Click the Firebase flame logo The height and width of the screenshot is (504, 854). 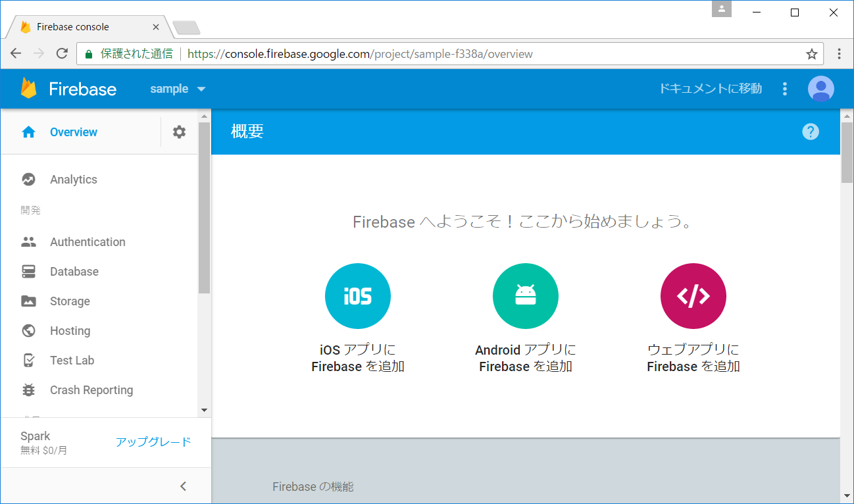[x=29, y=89]
